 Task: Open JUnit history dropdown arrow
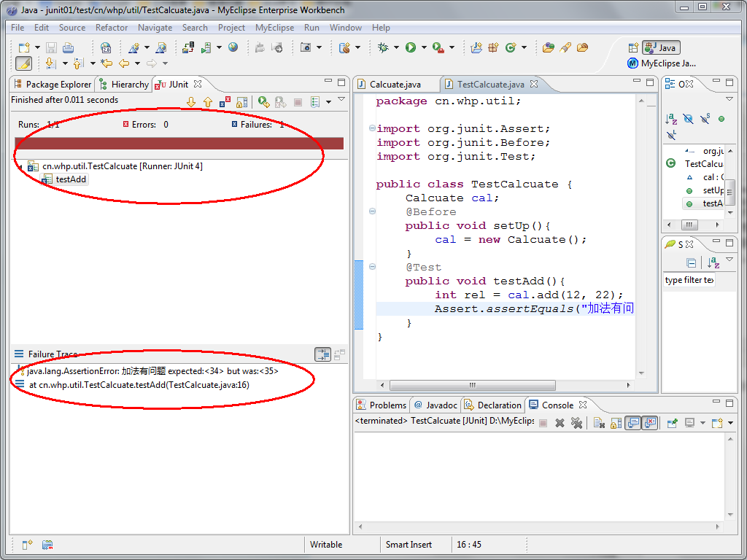pyautogui.click(x=328, y=102)
